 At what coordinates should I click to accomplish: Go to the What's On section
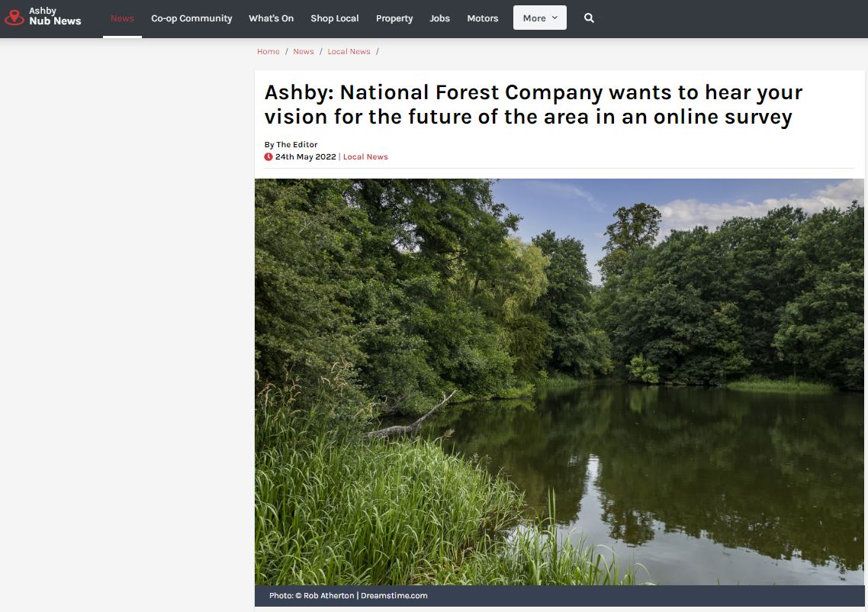tap(272, 18)
